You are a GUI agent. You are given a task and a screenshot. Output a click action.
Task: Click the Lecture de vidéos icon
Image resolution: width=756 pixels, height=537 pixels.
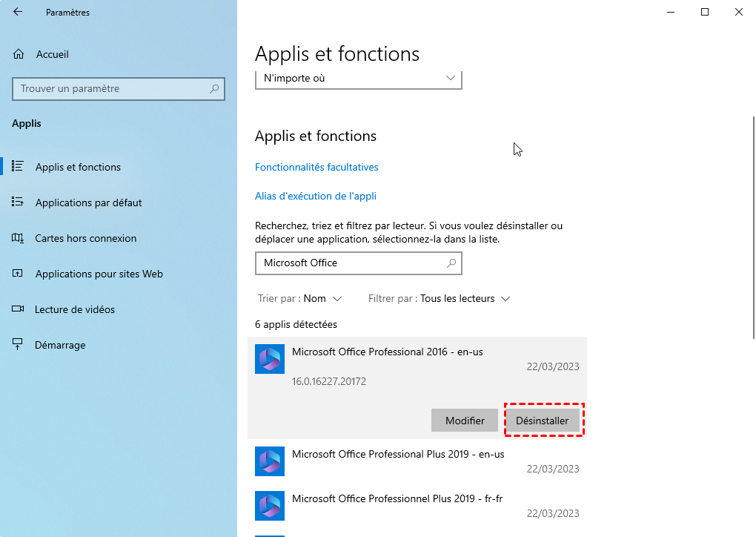pos(19,309)
